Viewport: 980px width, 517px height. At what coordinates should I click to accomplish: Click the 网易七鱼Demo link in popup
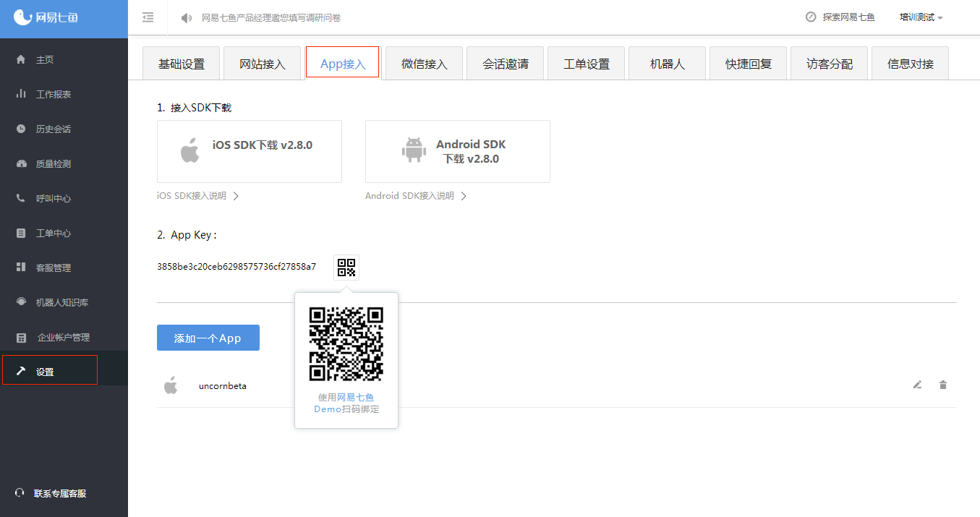point(345,403)
